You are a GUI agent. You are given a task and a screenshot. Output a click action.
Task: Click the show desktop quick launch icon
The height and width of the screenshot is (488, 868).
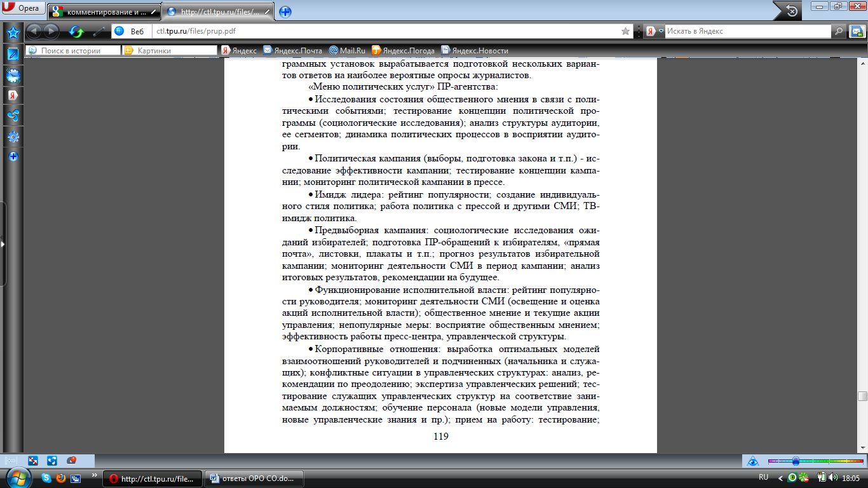pyautogui.click(x=76, y=478)
